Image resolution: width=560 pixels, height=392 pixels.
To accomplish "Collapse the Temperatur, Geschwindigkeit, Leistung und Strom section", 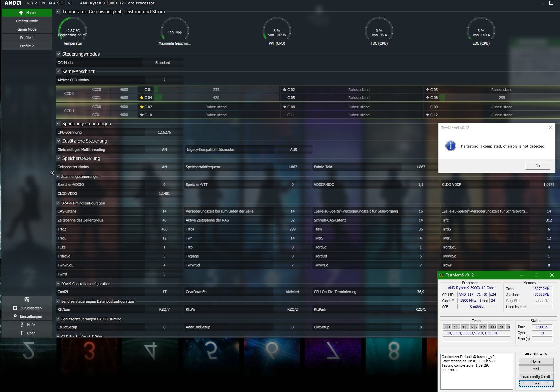I will coord(58,12).
